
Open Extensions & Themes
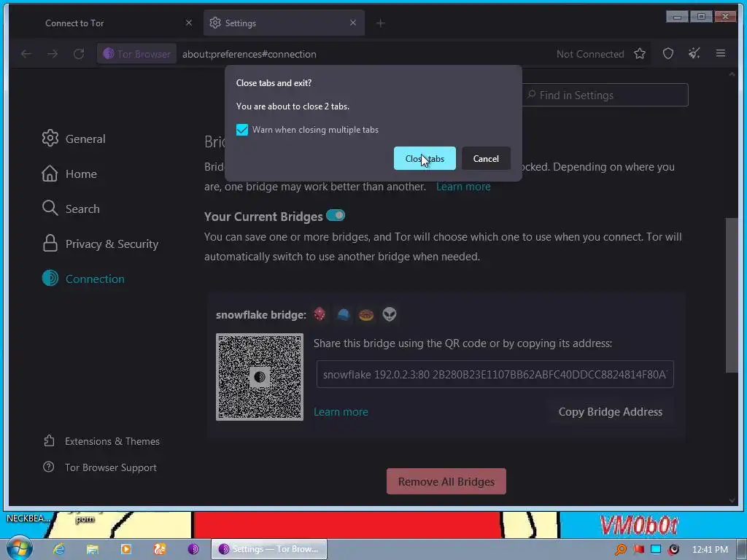[x=101, y=441]
